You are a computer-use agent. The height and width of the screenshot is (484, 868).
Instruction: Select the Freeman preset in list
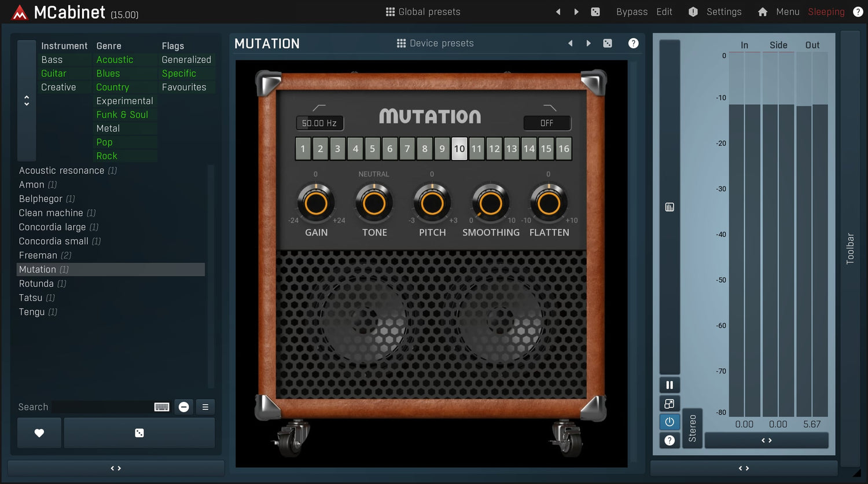coord(38,255)
